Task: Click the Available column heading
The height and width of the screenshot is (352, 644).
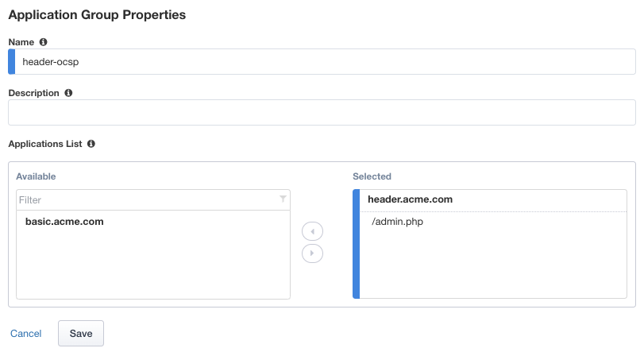Action: pyautogui.click(x=36, y=176)
